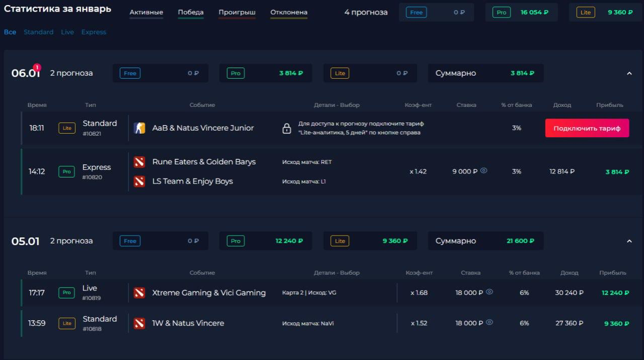Click the lock icon on locked forecast
The height and width of the screenshot is (360, 644).
287,129
